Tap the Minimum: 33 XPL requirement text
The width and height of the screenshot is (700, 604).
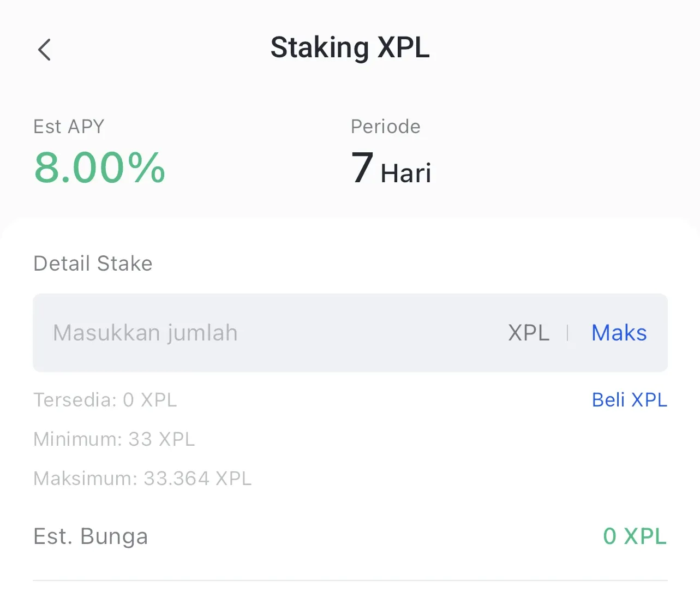point(115,439)
